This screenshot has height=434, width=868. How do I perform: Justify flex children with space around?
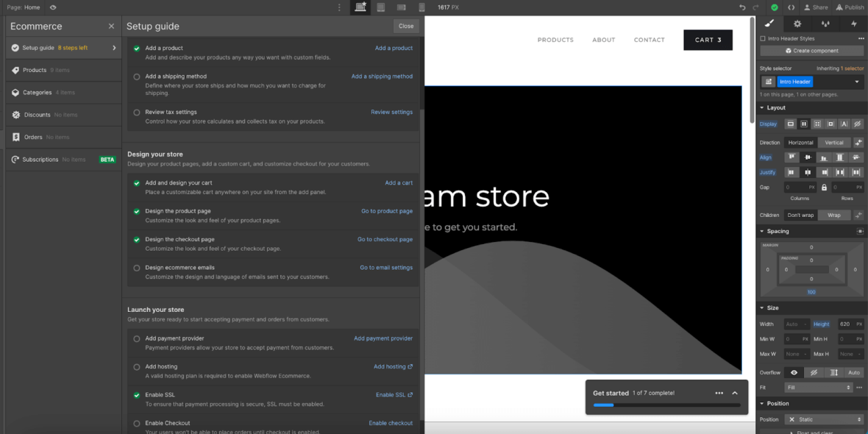pos(855,173)
